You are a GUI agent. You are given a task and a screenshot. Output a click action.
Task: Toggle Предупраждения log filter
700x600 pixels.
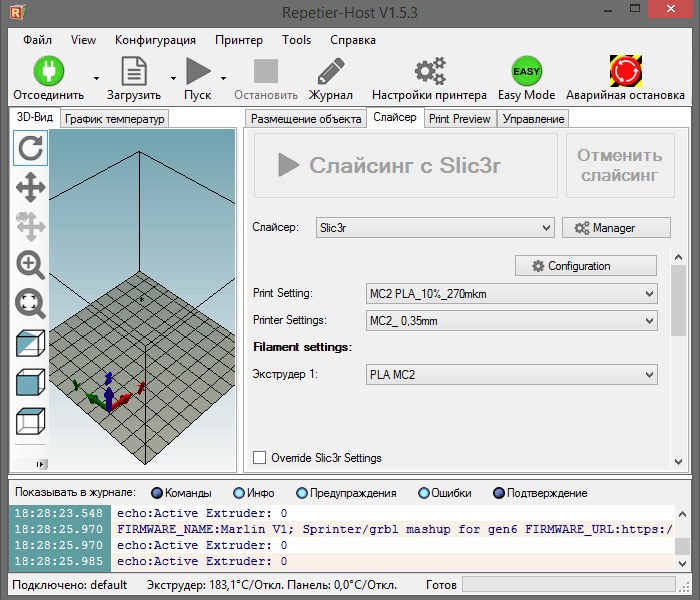[x=302, y=493]
